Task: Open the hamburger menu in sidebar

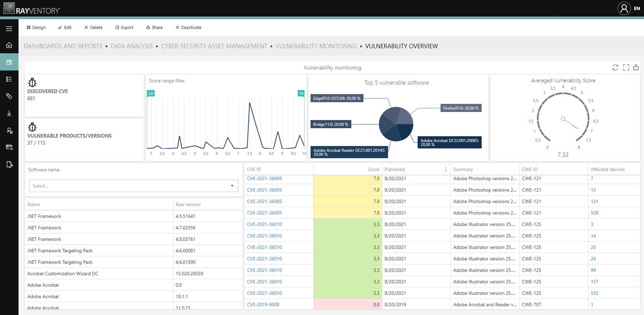Action: (9, 29)
